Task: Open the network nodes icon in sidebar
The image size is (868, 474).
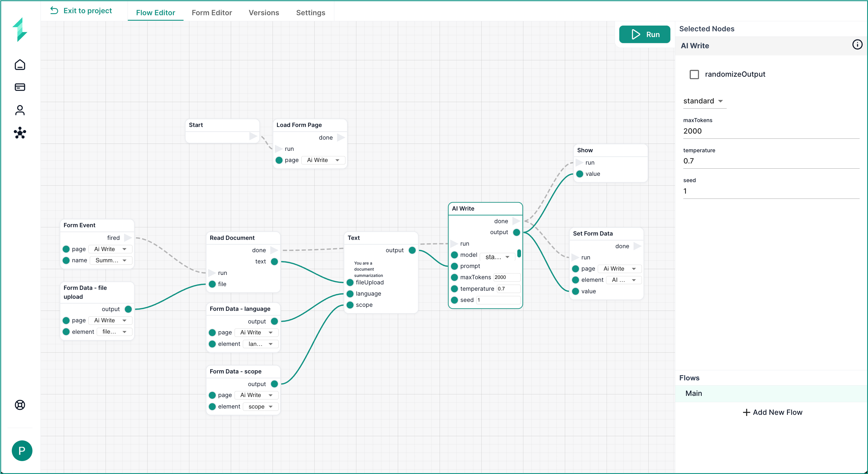Action: tap(20, 133)
